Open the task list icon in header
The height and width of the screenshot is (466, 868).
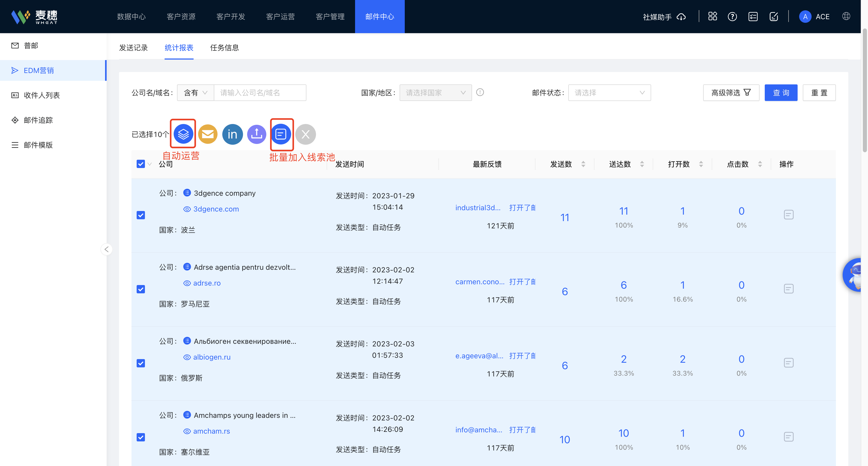click(753, 17)
